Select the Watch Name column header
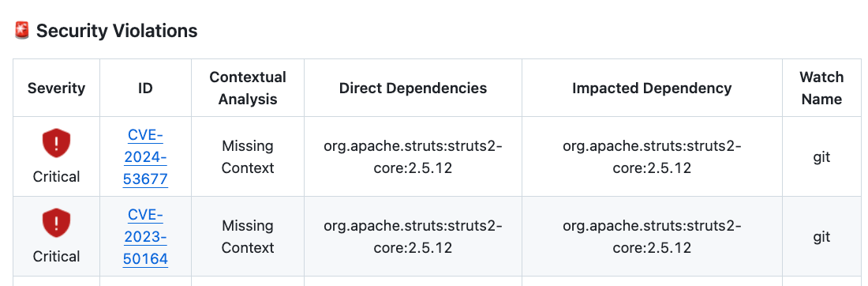This screenshot has height=286, width=868. click(822, 88)
